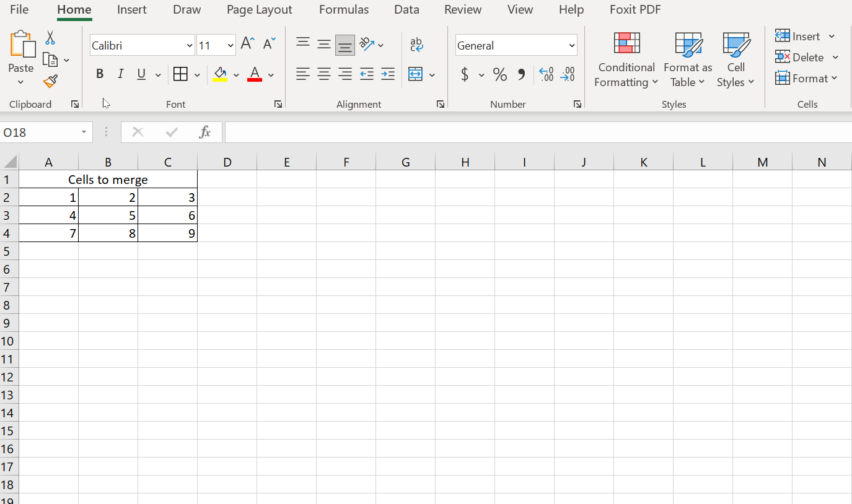Viewport: 852px width, 504px height.
Task: Click inside the formula bar
Action: tap(538, 132)
